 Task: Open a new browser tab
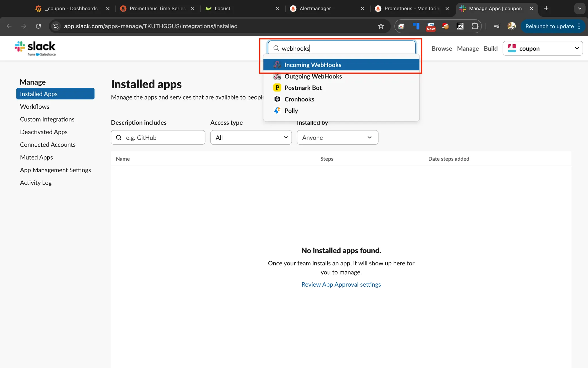tap(546, 8)
